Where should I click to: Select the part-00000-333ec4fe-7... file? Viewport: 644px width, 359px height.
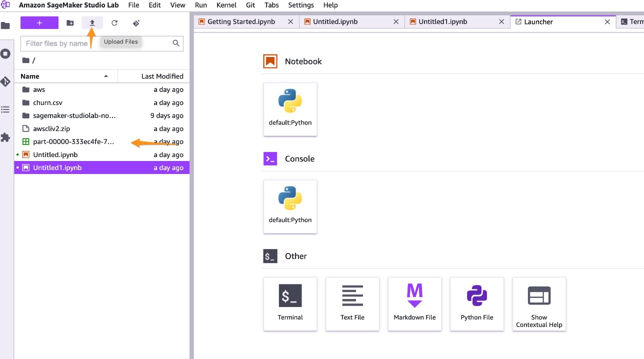click(102, 141)
